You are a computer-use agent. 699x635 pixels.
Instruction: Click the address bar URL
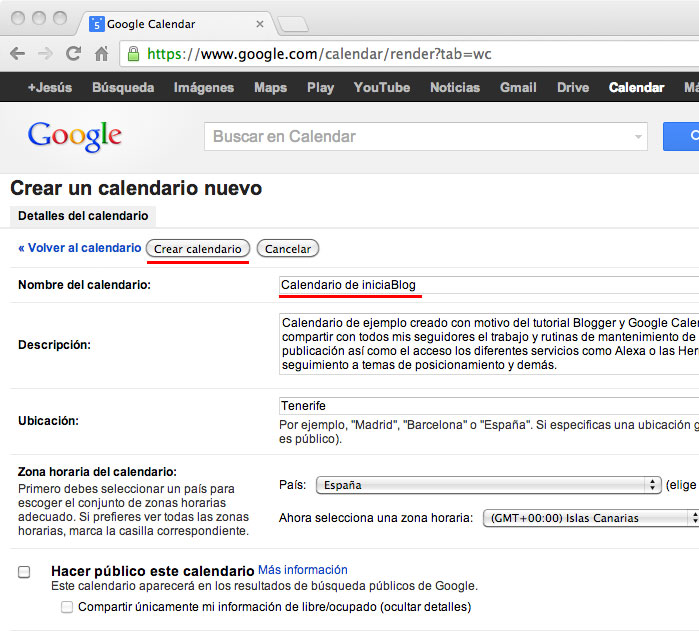coord(319,54)
